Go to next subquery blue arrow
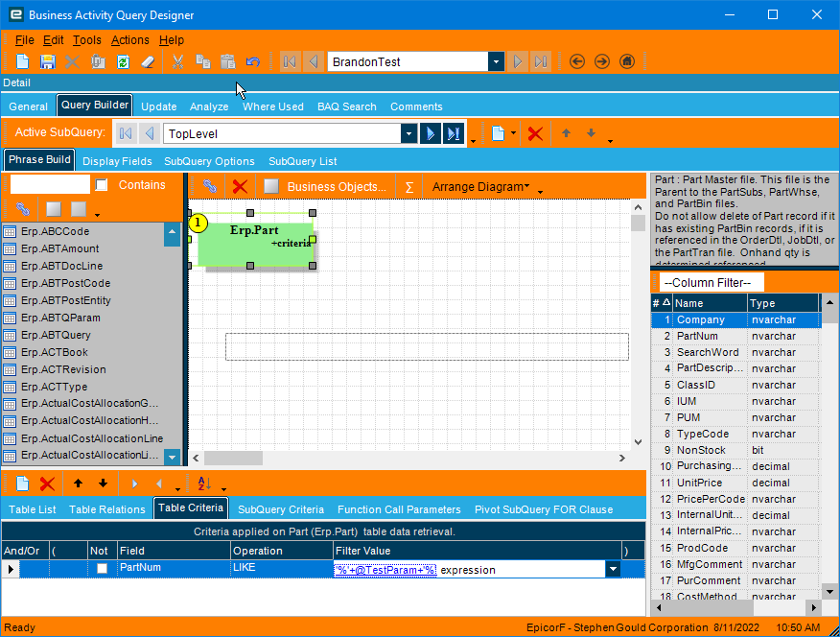Screen dimensions: 840x637 click(x=431, y=133)
